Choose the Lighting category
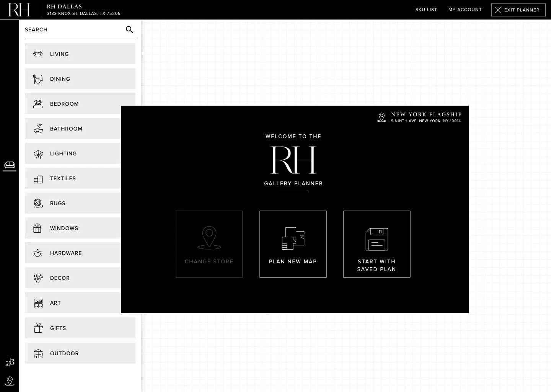The image size is (551, 392). tap(73, 154)
